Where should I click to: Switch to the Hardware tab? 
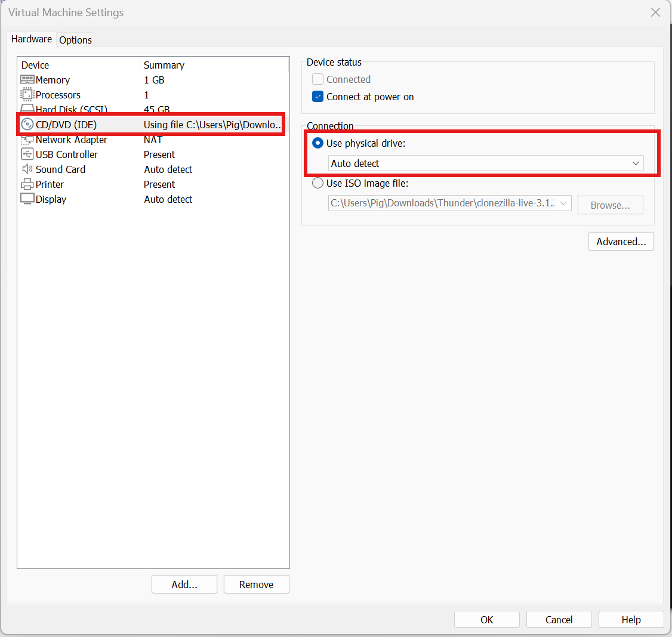pos(32,39)
